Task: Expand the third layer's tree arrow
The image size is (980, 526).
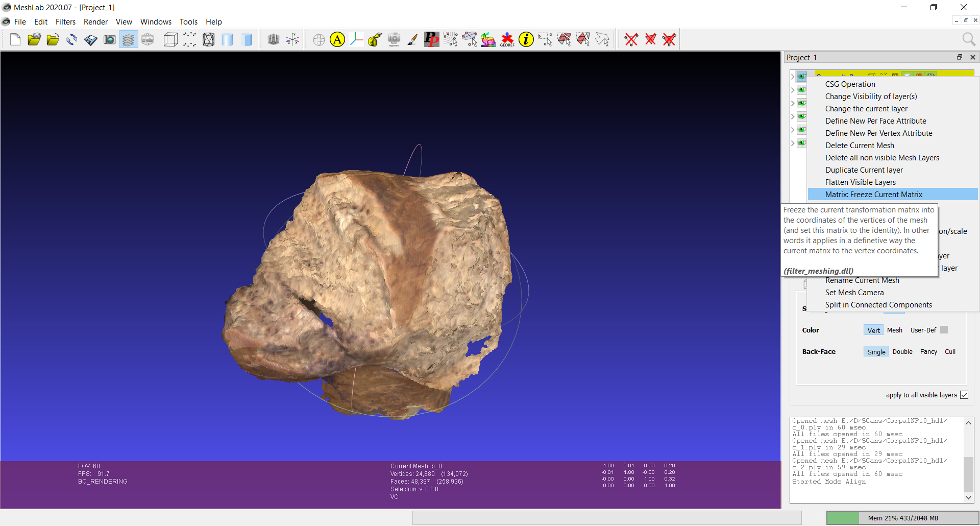Action: 793,103
